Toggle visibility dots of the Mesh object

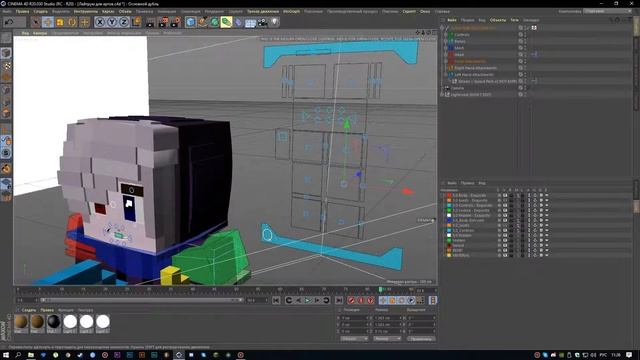pyautogui.click(x=525, y=48)
